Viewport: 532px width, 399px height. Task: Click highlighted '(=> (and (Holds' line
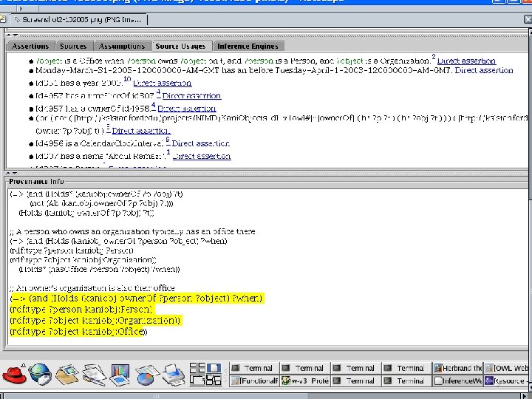pos(137,299)
